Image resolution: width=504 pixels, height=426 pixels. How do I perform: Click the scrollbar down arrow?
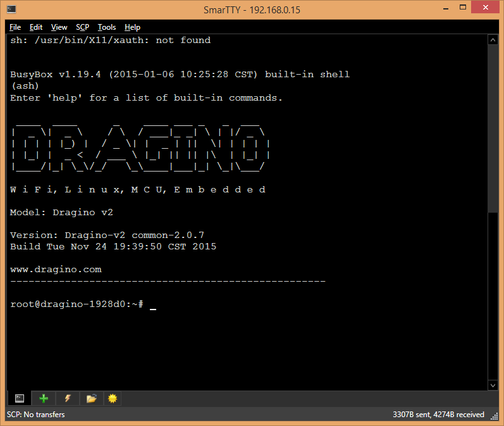pos(493,385)
